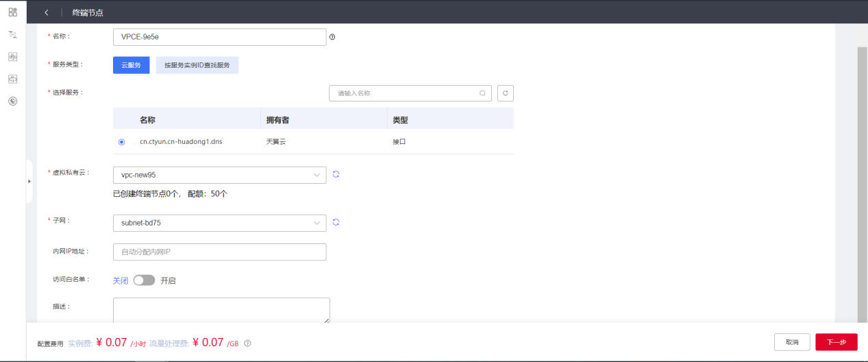
Task: Click the red 下一步 next button
Action: [836, 342]
